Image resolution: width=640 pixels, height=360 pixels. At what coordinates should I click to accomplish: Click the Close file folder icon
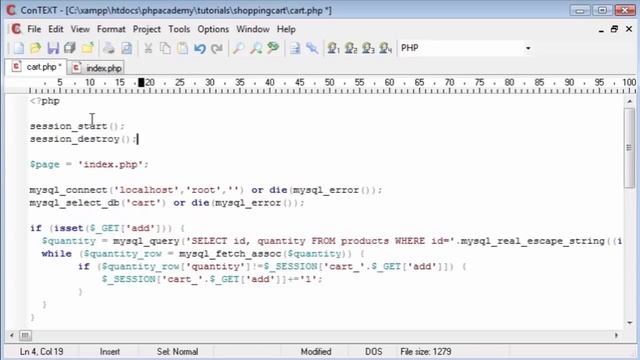pos(88,48)
